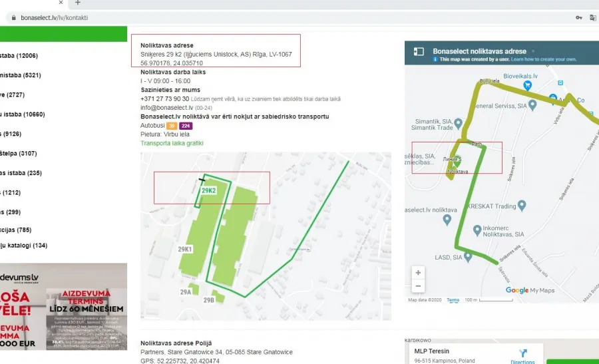
Task: Zoom out the map with minus button
Action: pos(418,286)
